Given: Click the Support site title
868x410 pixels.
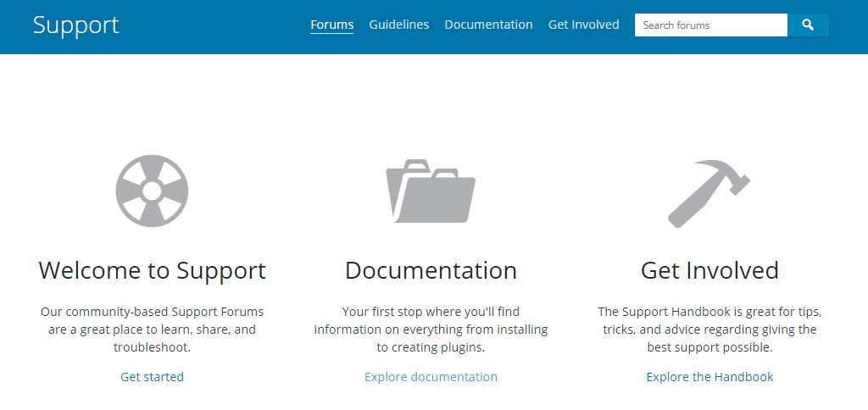Looking at the screenshot, I should tap(75, 25).
